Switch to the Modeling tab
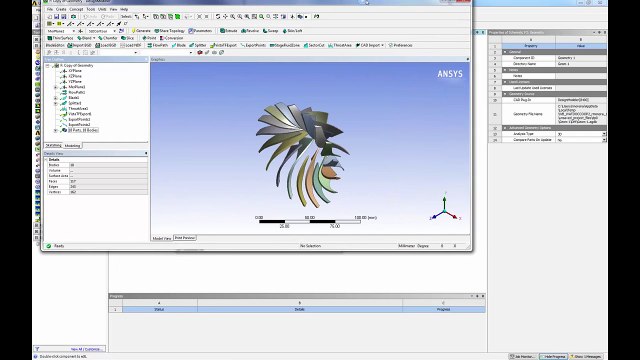Screen dimensions: 640x360 [72, 146]
